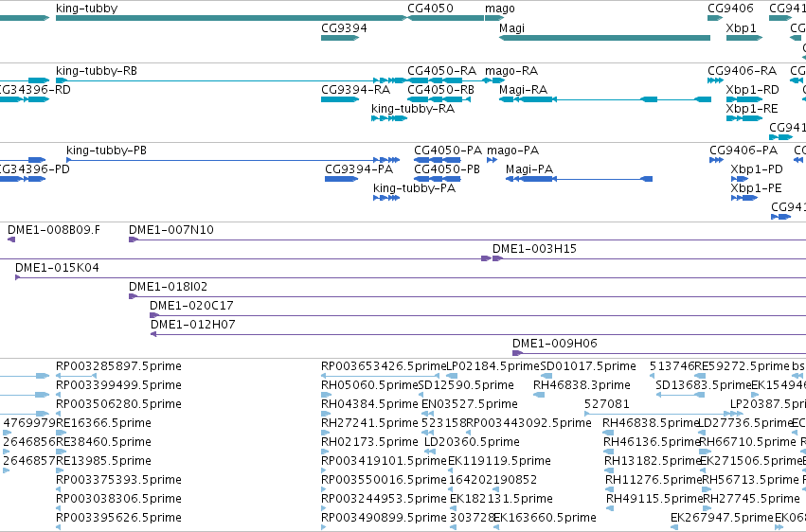Select the Magi-PA protein label
This screenshot has width=806, height=532.
click(x=529, y=169)
